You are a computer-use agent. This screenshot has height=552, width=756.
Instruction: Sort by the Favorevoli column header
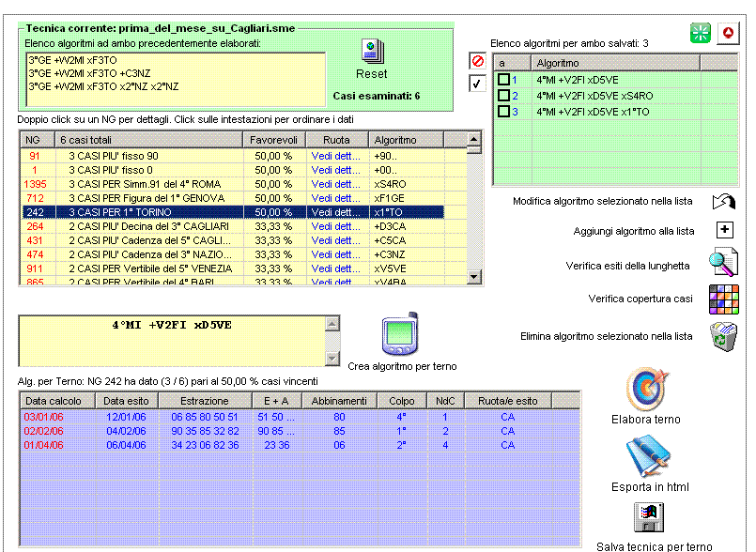274,140
